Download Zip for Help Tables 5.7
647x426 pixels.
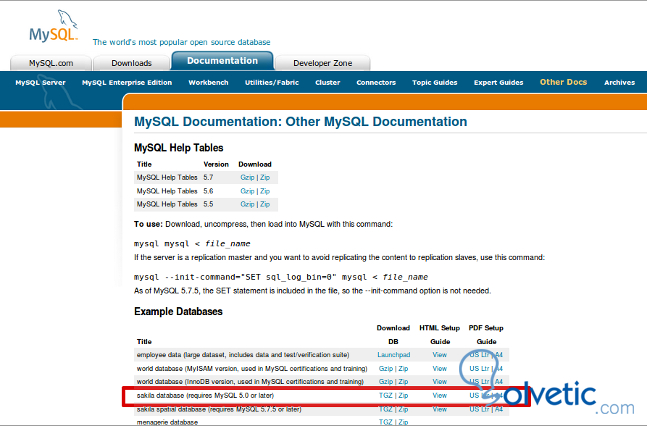click(x=265, y=178)
